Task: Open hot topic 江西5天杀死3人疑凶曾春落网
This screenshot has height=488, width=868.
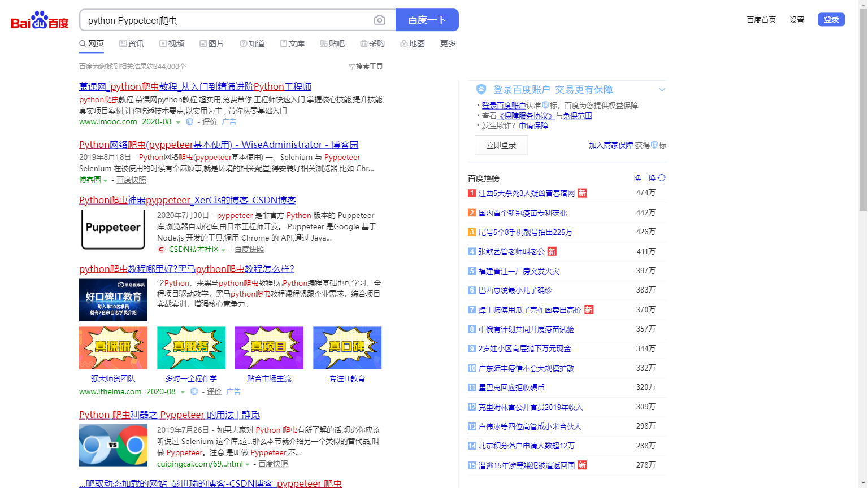Action: 527,193
